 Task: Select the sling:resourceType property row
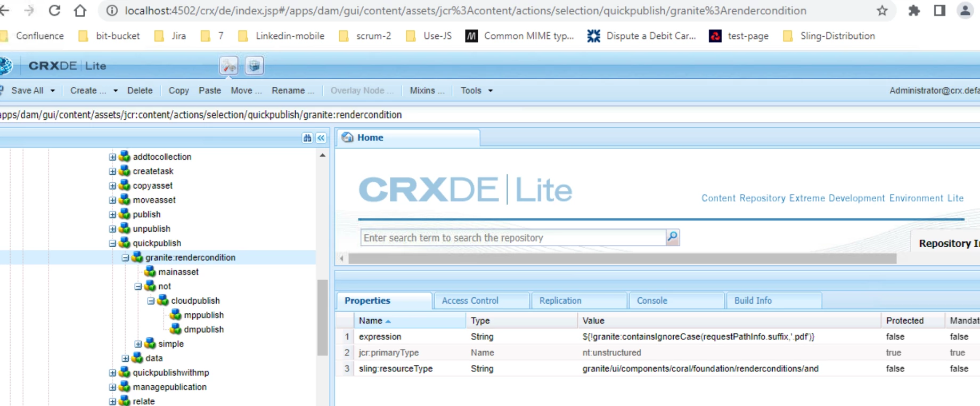pos(658,369)
